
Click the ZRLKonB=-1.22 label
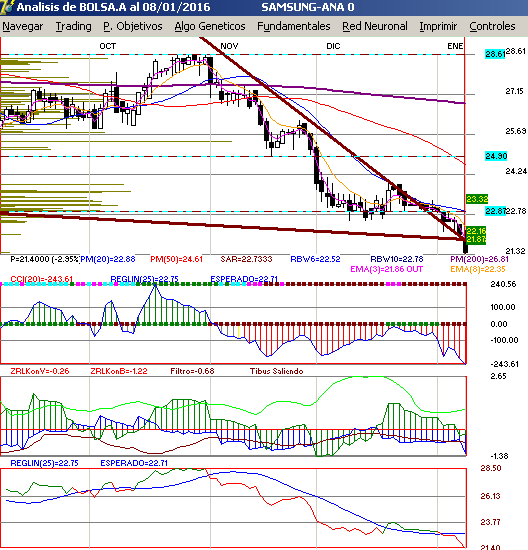(x=119, y=371)
